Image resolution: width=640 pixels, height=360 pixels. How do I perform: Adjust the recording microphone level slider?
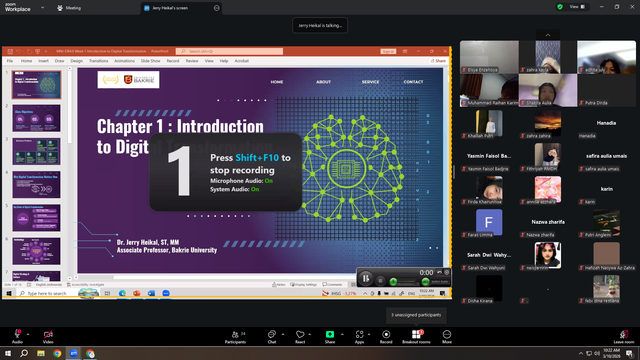coord(408,282)
